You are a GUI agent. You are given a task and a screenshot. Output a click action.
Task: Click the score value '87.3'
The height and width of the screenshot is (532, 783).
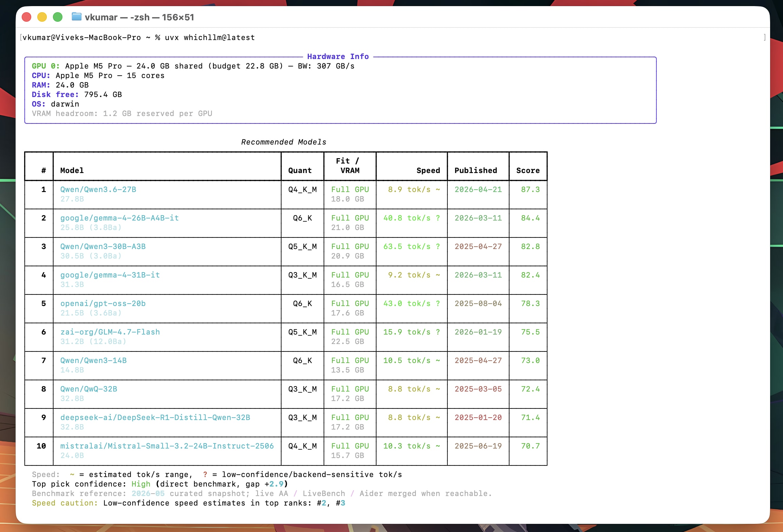(x=530, y=190)
